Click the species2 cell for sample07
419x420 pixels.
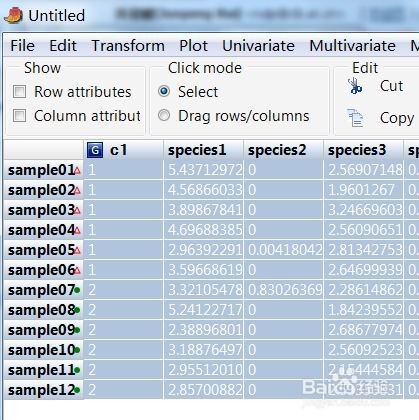pos(283,290)
